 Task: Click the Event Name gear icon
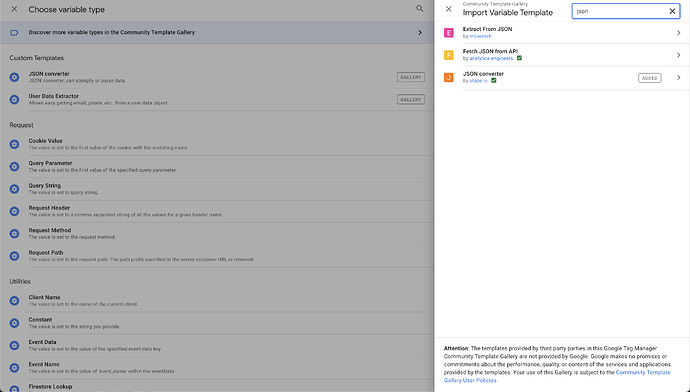click(14, 368)
